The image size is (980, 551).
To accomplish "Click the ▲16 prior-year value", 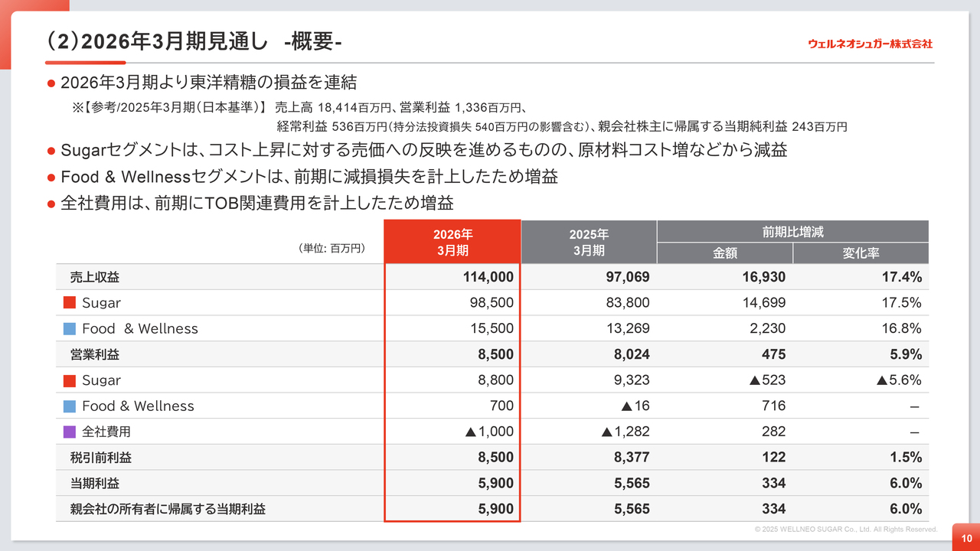I will 635,406.
